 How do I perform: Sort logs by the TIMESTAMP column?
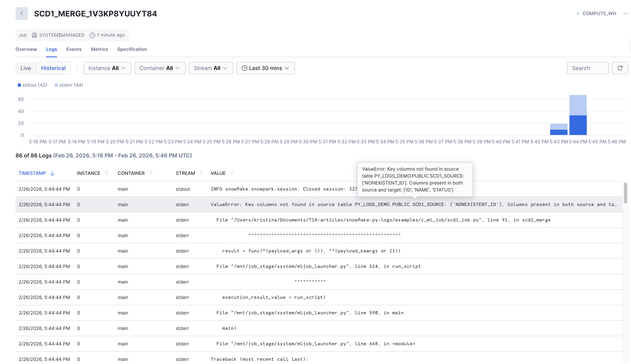pos(32,173)
